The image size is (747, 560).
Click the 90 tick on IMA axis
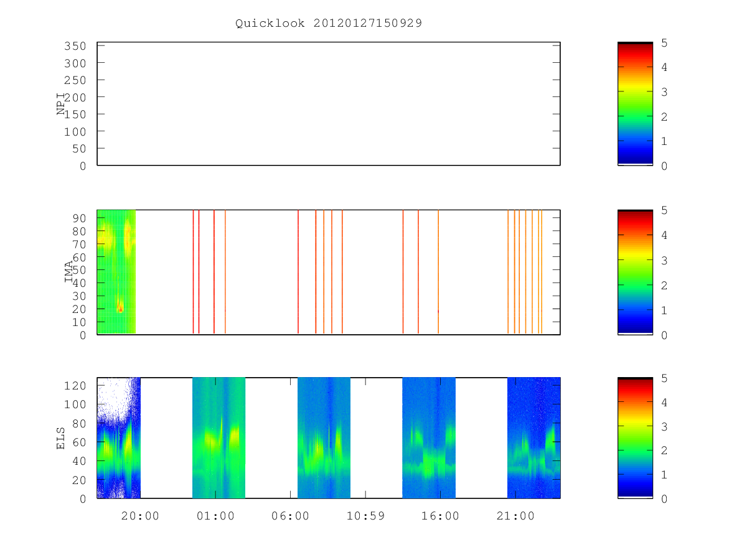pyautogui.click(x=79, y=218)
